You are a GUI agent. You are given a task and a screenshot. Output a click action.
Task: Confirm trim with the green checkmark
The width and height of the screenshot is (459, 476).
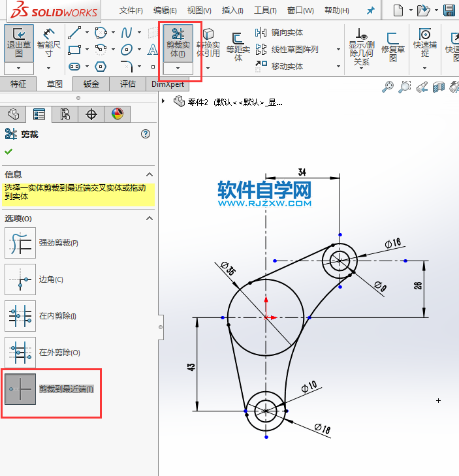[x=8, y=151]
